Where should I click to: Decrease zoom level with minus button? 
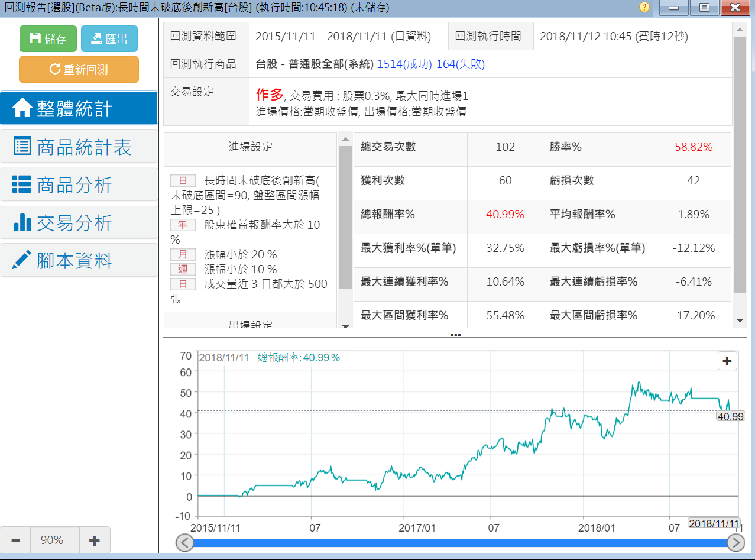coord(16,540)
